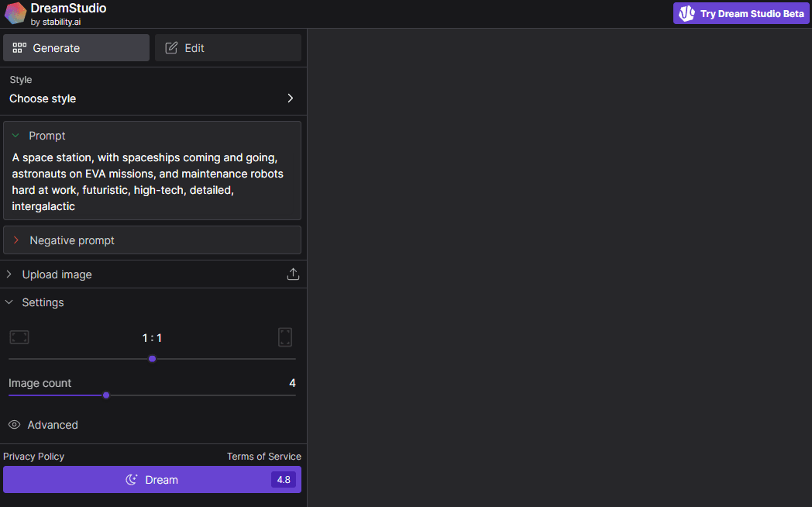Click the Dream Studio Beta logo icon
Viewport: 812px width, 507px height.
click(x=686, y=14)
